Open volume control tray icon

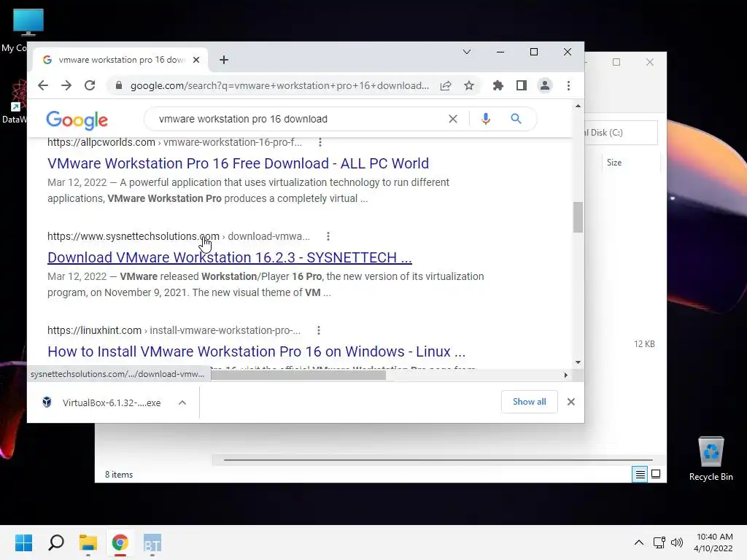(x=676, y=542)
